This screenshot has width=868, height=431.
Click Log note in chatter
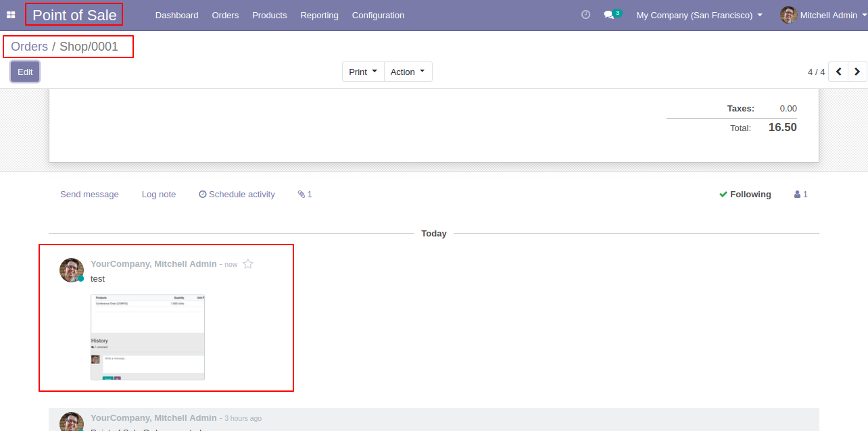(159, 195)
